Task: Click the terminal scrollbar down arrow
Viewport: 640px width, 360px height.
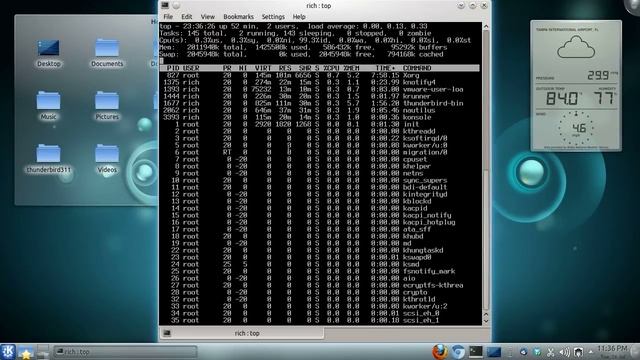Action: click(x=486, y=321)
